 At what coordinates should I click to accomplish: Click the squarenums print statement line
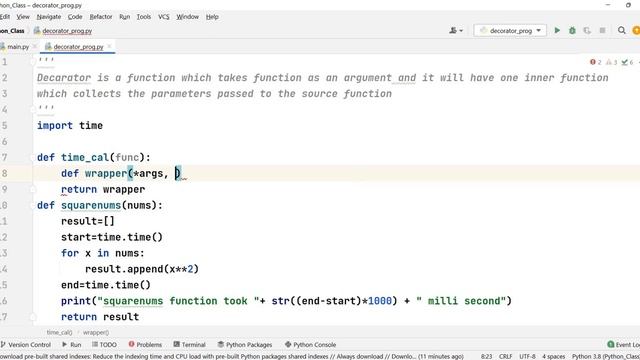(286, 301)
